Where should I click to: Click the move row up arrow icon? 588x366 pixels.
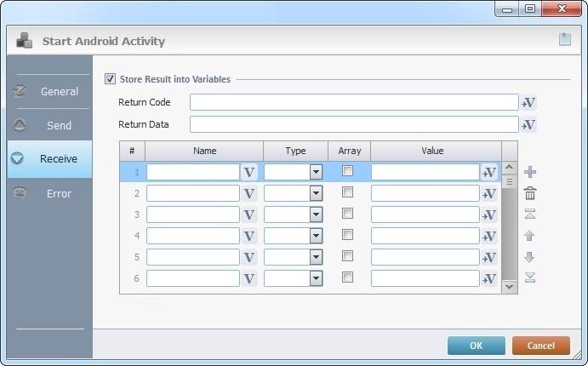[530, 236]
